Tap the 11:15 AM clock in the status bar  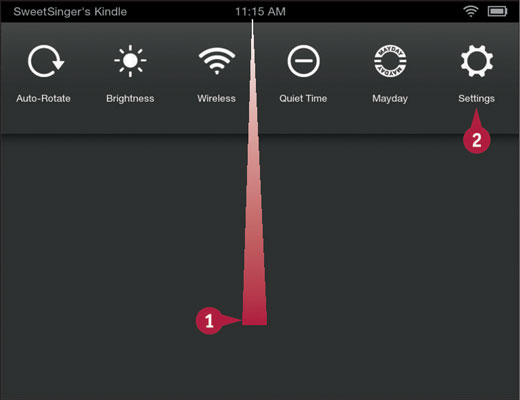pyautogui.click(x=260, y=12)
